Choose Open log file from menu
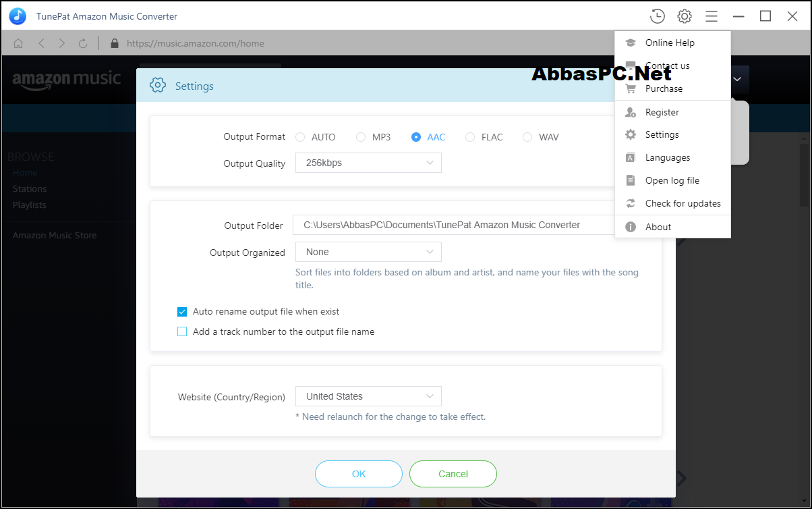The image size is (812, 509). (672, 180)
